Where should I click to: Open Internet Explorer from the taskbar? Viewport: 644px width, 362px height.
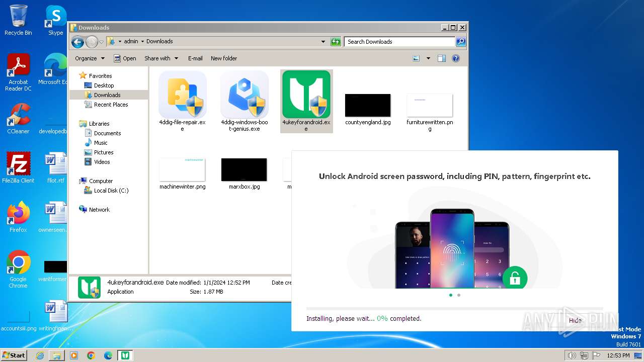pyautogui.click(x=40, y=355)
